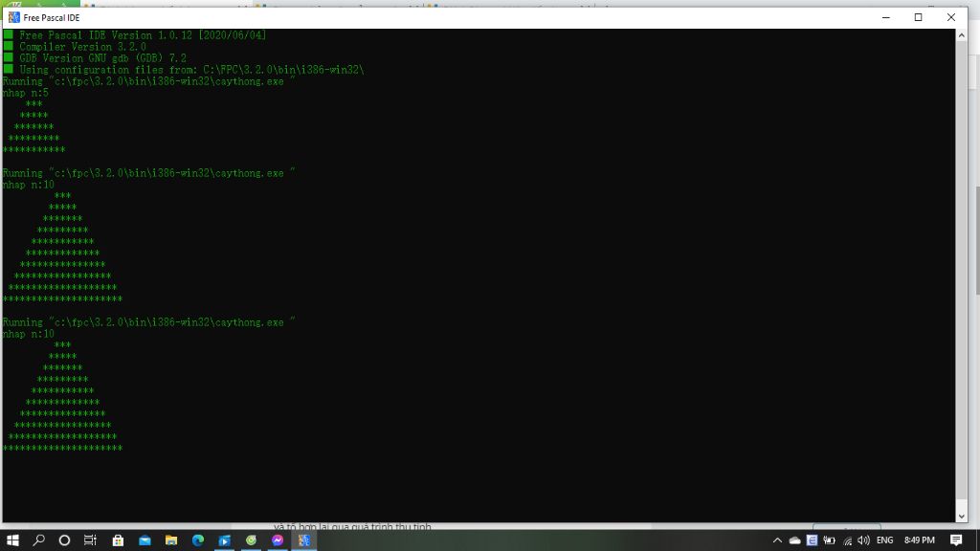Screen dimensions: 980x551
Task: Close the Free Pascal IDE window
Action: pyautogui.click(x=951, y=17)
